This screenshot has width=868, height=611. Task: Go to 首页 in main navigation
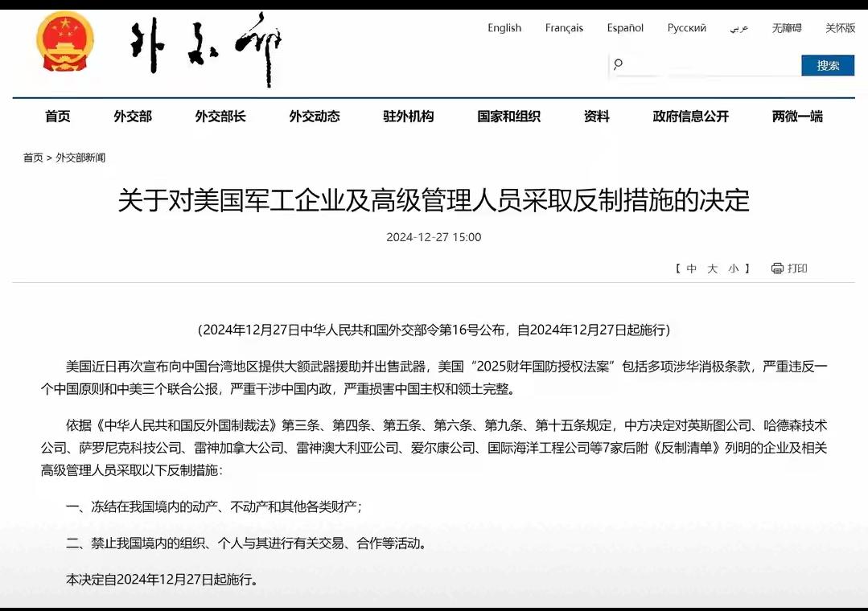coord(58,117)
